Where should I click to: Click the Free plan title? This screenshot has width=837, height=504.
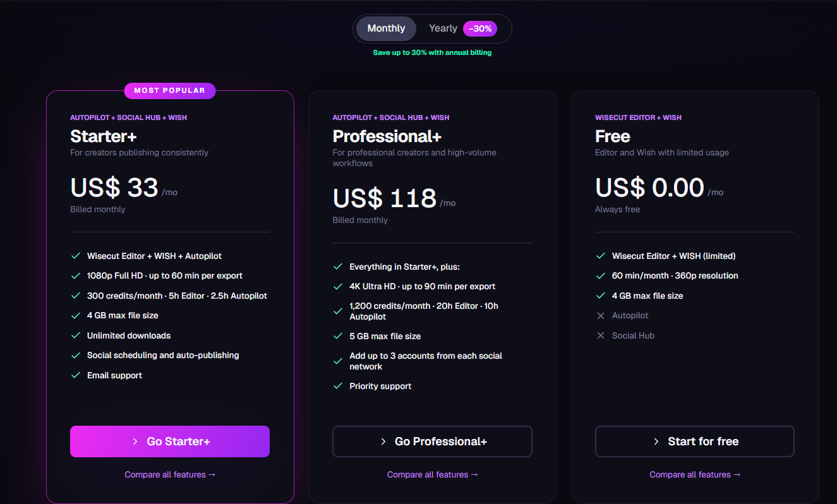[x=613, y=136]
